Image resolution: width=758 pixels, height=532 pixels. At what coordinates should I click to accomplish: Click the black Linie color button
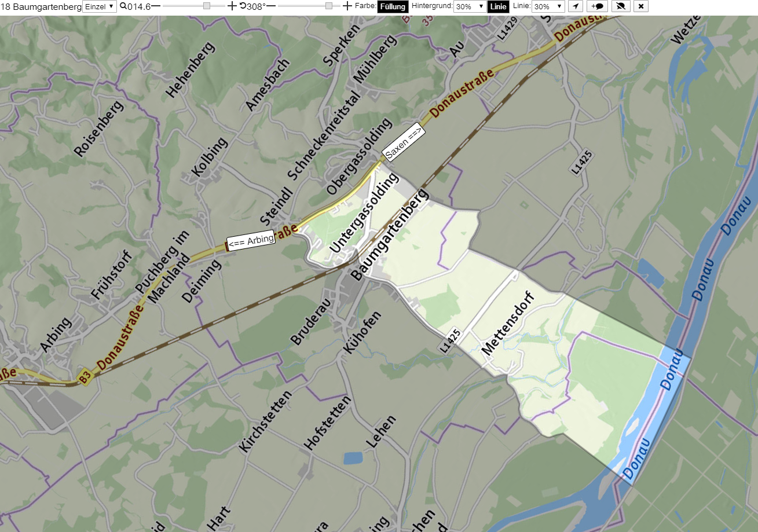(499, 6)
